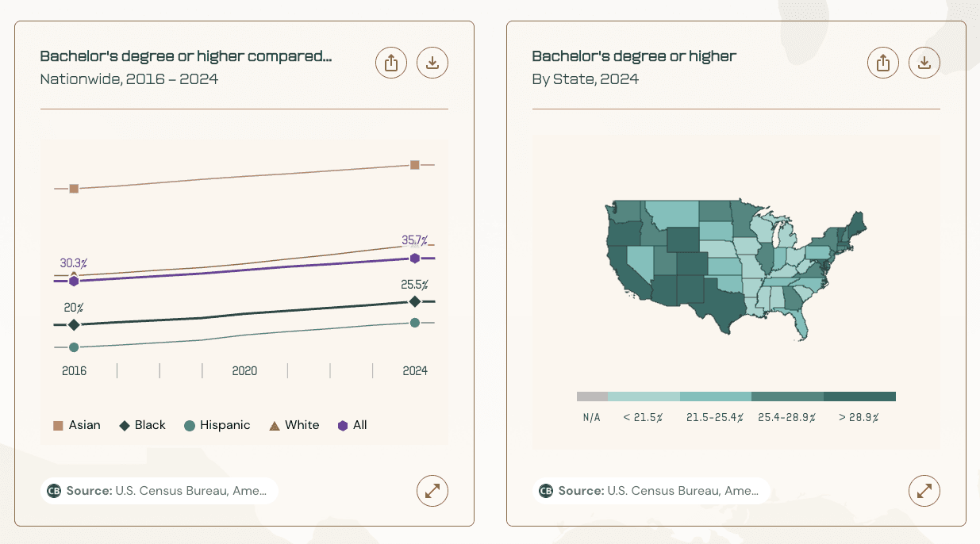Open the share menu on the nationwide chart
The image size is (980, 544).
[390, 62]
